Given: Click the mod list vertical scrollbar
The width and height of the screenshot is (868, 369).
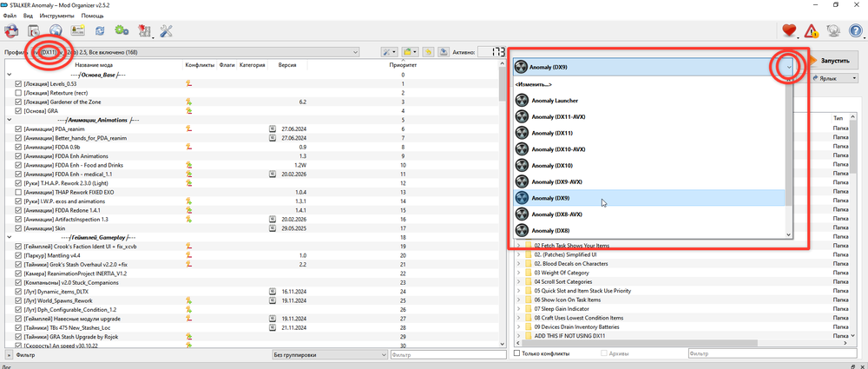Looking at the screenshot, I should click(502, 85).
